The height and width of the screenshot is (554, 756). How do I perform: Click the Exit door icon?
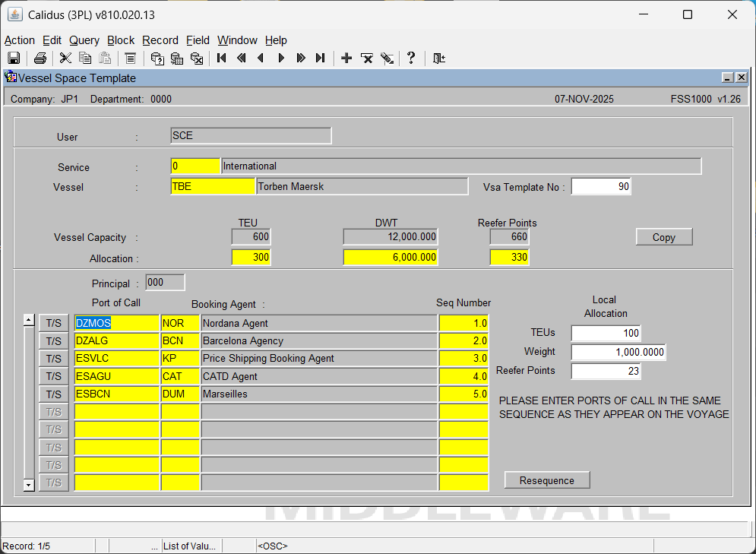438,59
